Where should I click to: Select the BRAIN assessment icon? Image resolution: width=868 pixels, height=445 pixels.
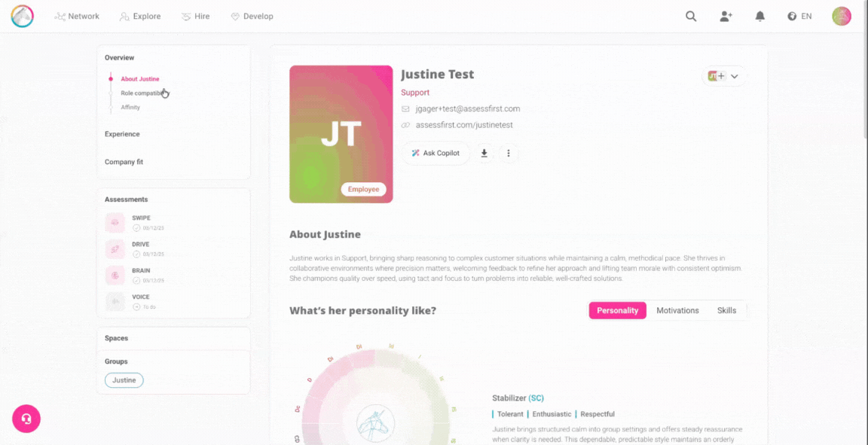[x=115, y=276]
